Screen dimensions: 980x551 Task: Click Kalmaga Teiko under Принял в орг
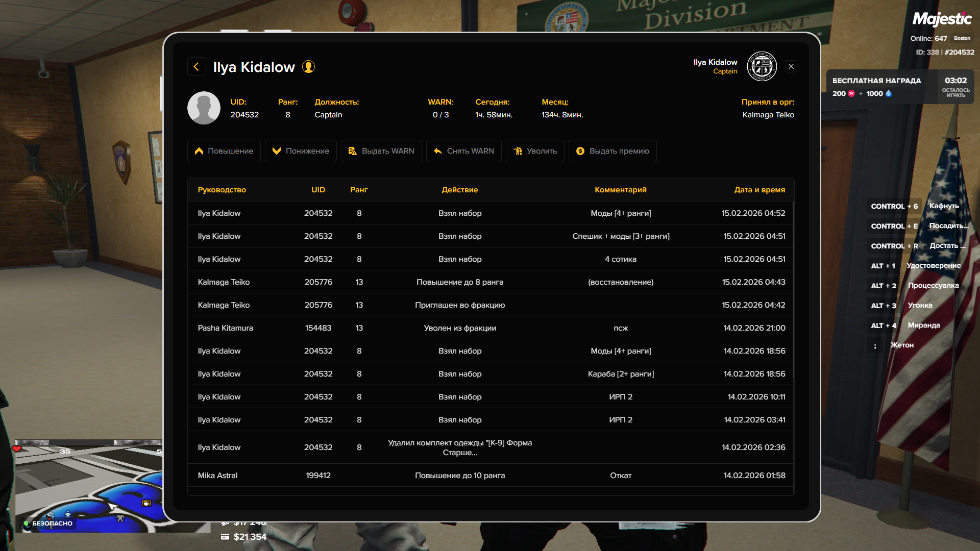pos(768,115)
